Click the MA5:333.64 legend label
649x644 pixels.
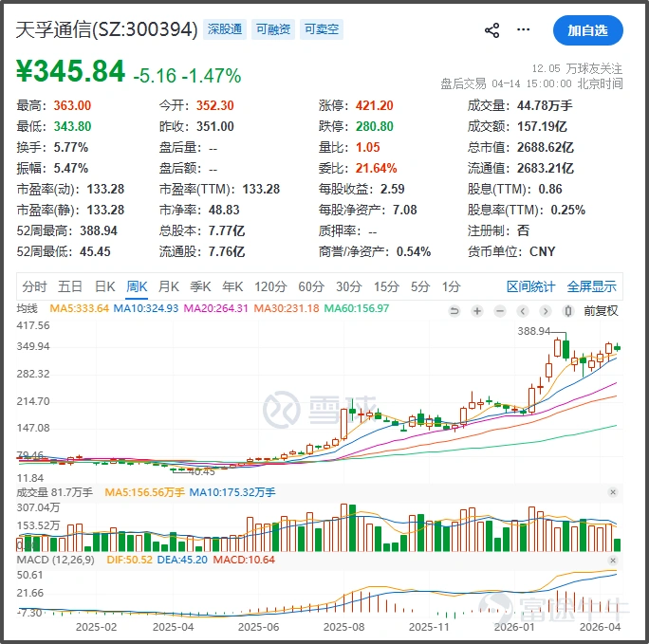(x=79, y=308)
